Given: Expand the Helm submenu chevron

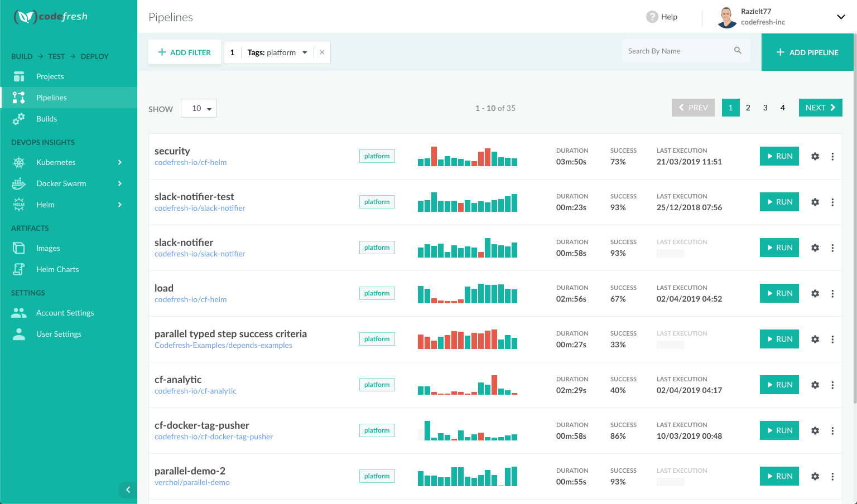Looking at the screenshot, I should (119, 205).
